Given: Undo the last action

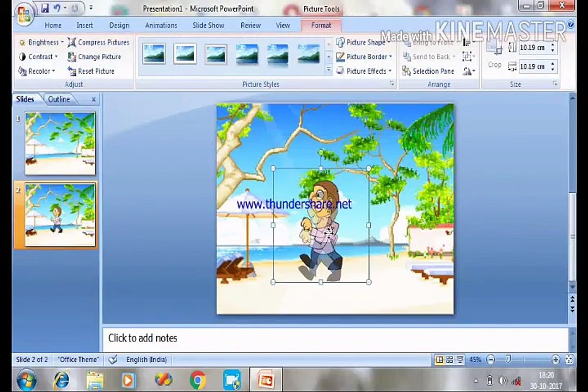Looking at the screenshot, I should (57, 8).
